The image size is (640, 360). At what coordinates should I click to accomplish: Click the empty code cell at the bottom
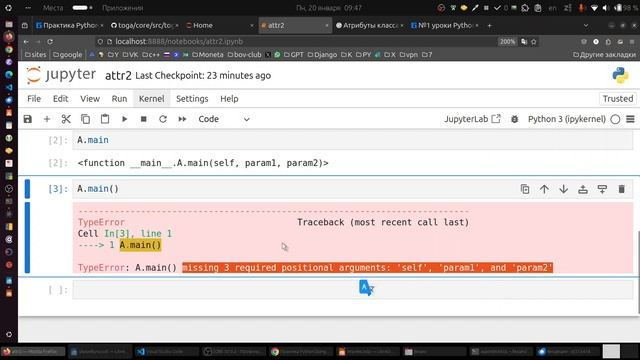[353, 290]
